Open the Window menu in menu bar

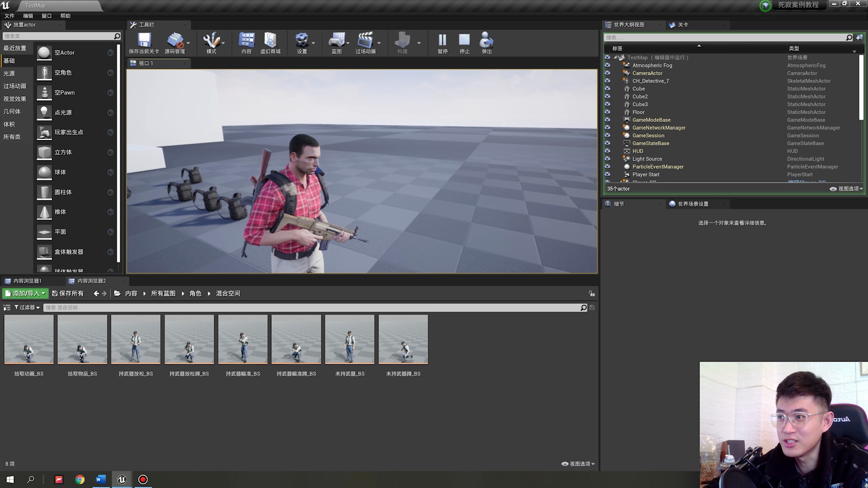(47, 16)
